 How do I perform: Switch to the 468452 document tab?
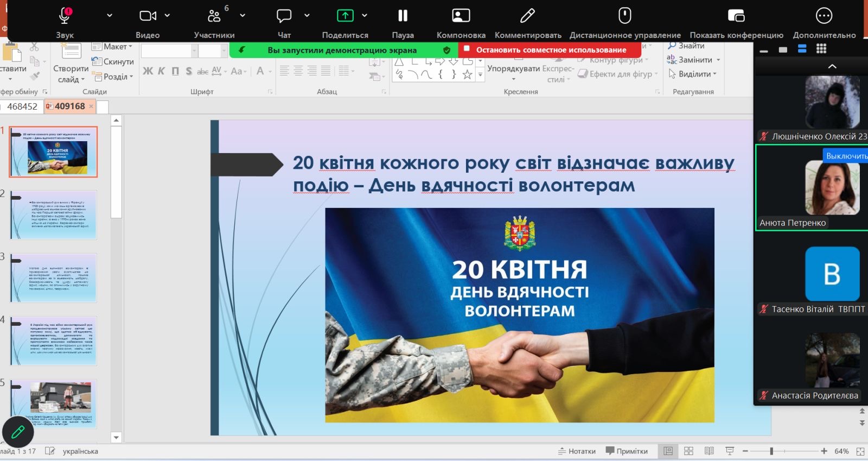[22, 106]
